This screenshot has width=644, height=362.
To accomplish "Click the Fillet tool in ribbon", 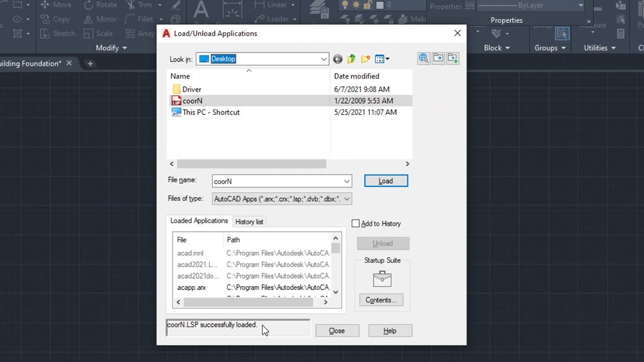I will click(139, 19).
